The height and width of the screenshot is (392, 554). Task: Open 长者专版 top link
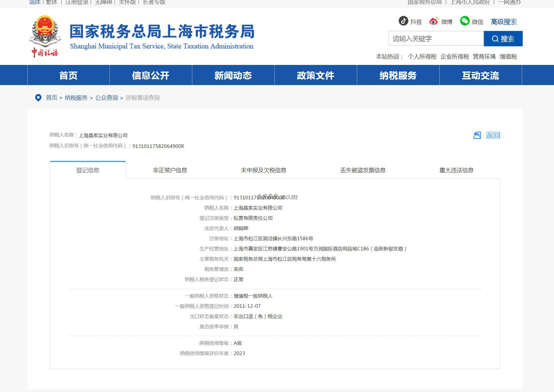[x=154, y=2]
